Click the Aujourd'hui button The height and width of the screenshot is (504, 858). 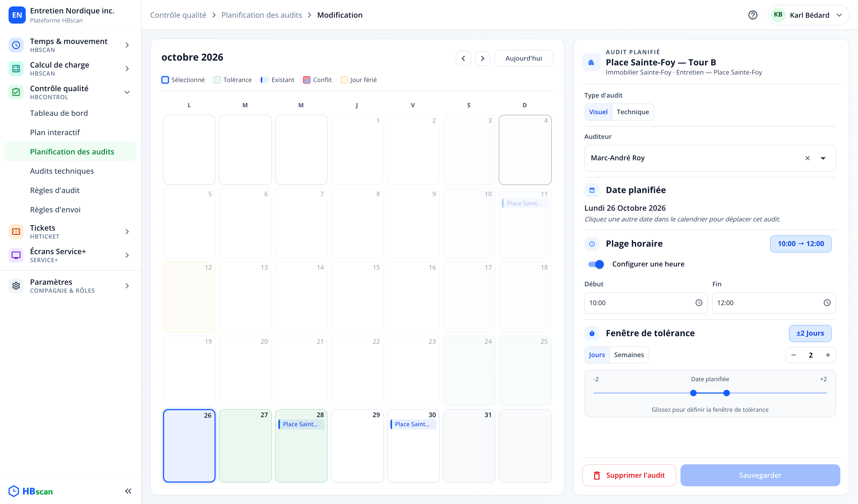click(x=523, y=58)
